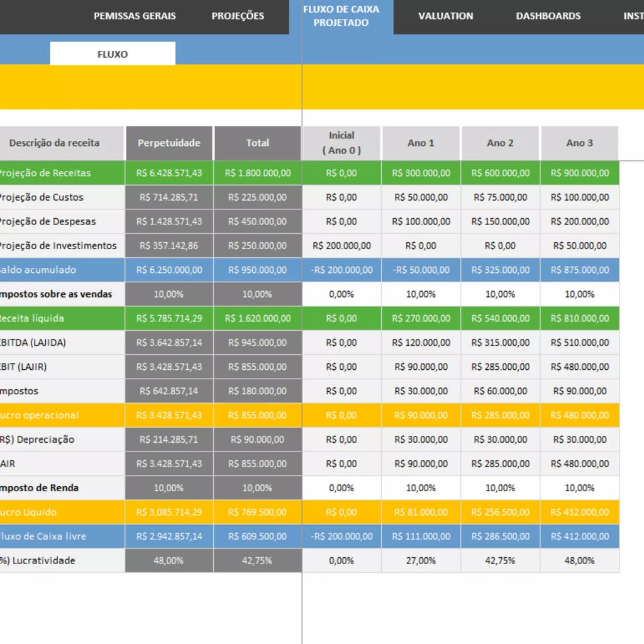644x644 pixels.
Task: Select the Perpetuidade EBITDA (LAJIDA) cell
Action: click(169, 343)
